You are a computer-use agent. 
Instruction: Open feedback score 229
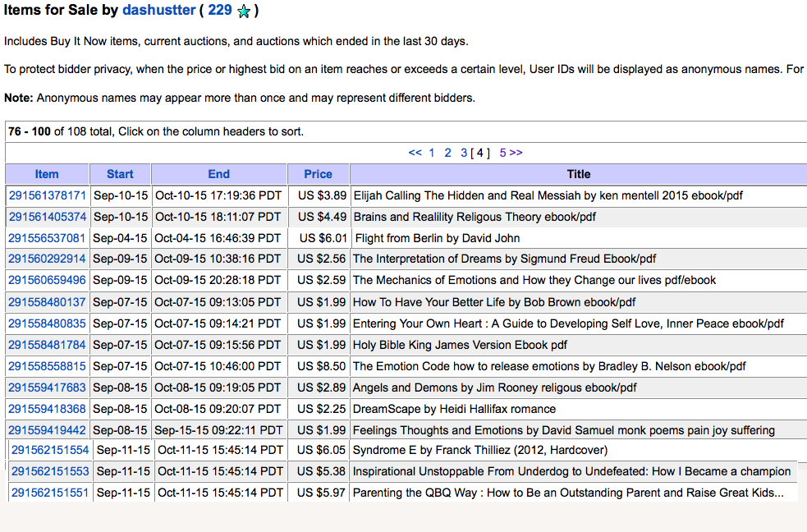pos(220,10)
